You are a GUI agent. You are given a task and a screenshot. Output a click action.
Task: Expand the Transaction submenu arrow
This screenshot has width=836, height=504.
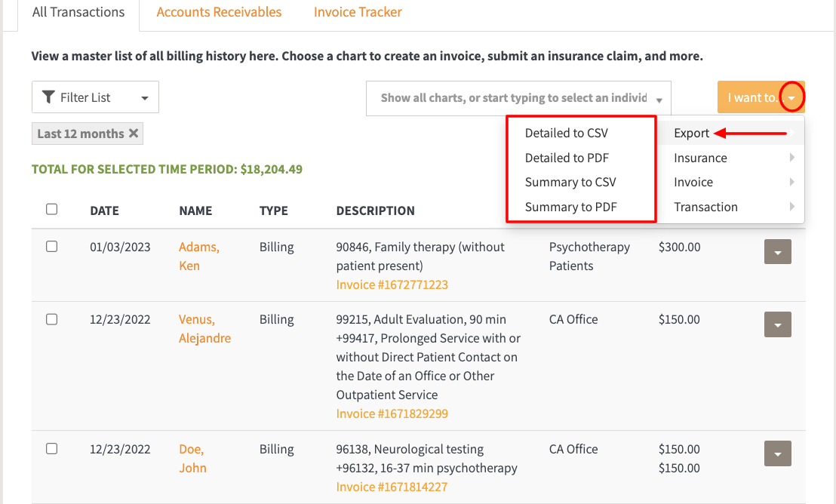791,207
